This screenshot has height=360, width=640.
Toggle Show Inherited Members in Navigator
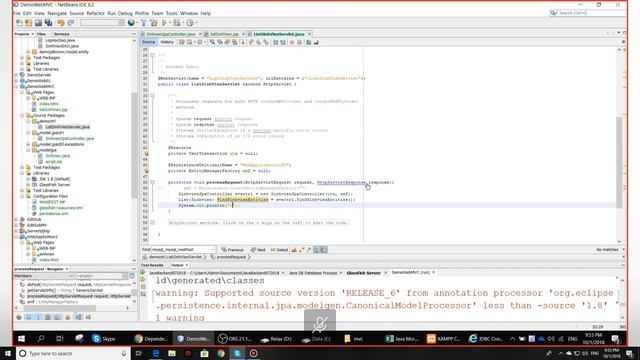pyautogui.click(x=19, y=317)
